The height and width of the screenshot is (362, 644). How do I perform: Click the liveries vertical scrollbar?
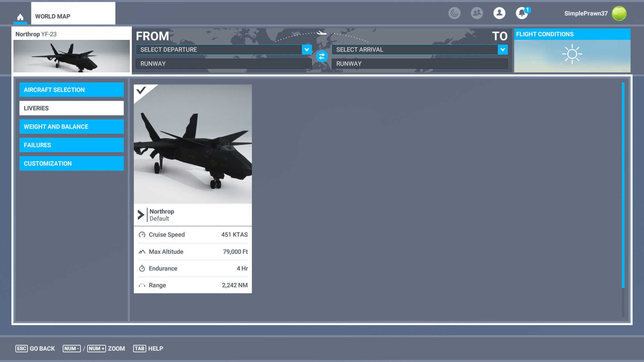tap(623, 185)
